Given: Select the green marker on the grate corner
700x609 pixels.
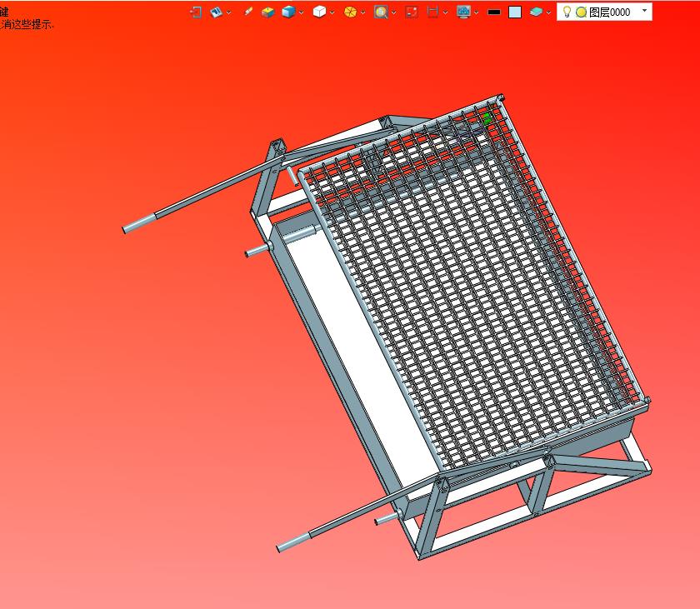Looking at the screenshot, I should 487,118.
